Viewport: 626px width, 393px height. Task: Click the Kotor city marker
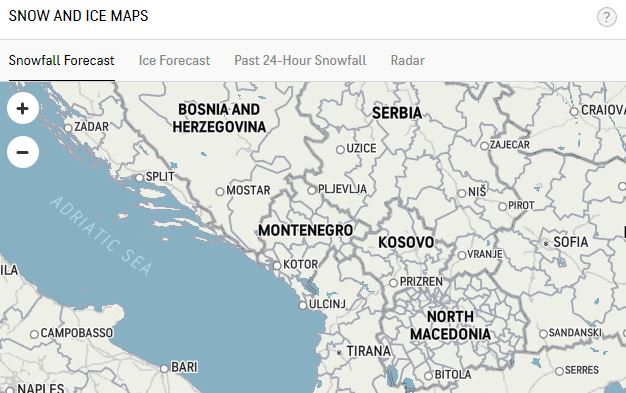[277, 266]
